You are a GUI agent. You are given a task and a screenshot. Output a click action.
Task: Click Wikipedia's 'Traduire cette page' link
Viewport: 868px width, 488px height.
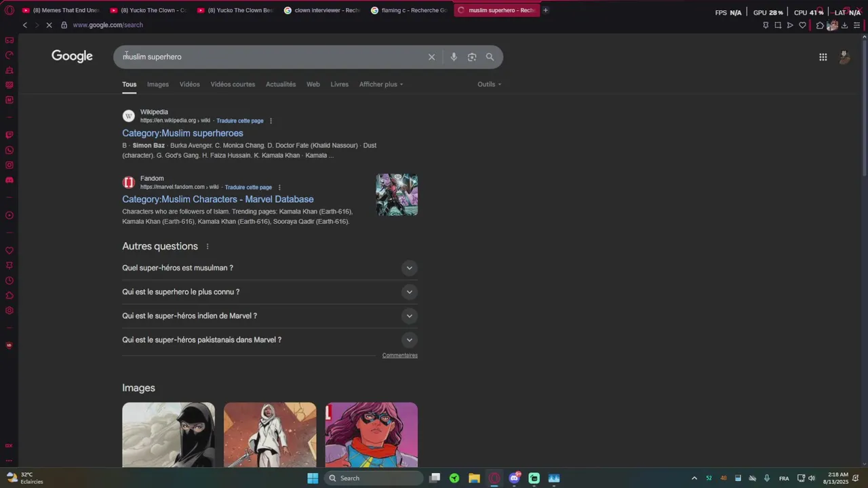(240, 121)
